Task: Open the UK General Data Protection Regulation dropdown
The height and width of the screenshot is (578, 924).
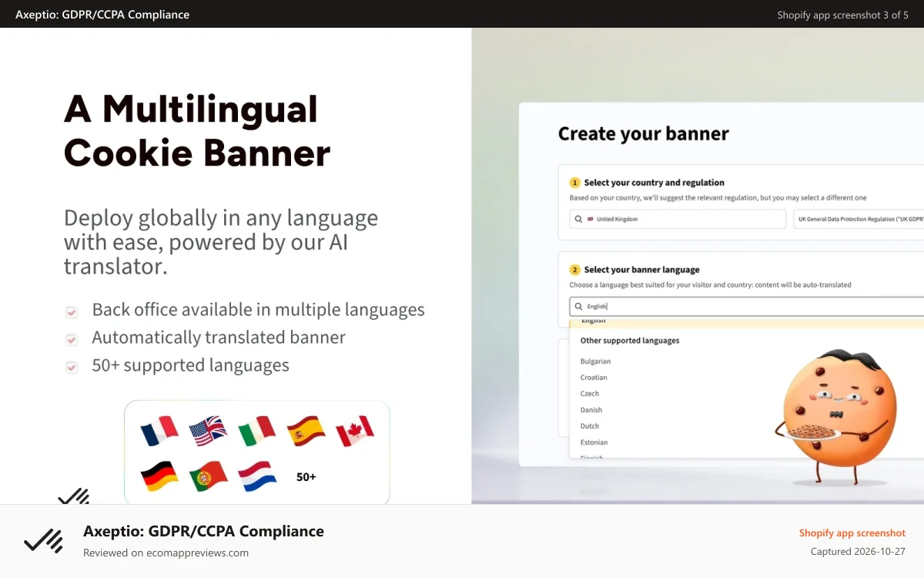Action: (859, 219)
